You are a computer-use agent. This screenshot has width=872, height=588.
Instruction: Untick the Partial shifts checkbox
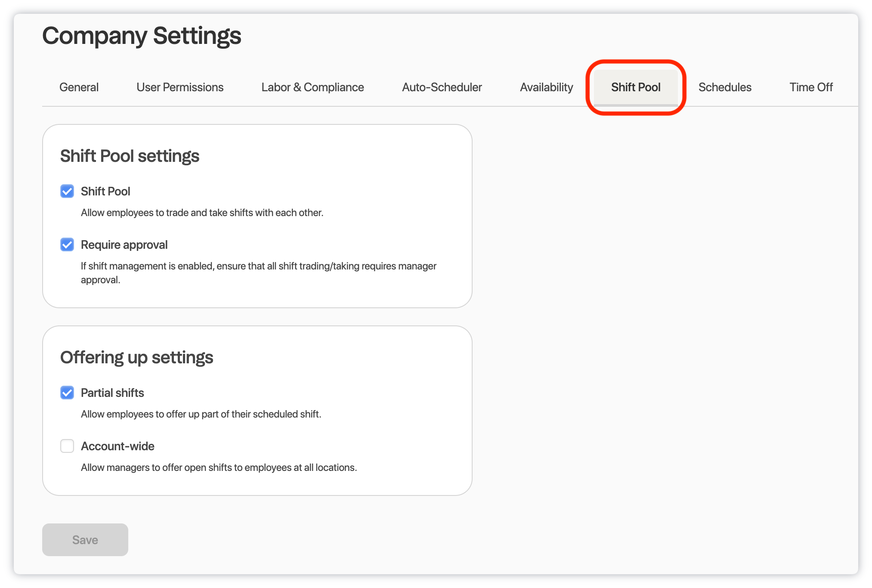[67, 393]
